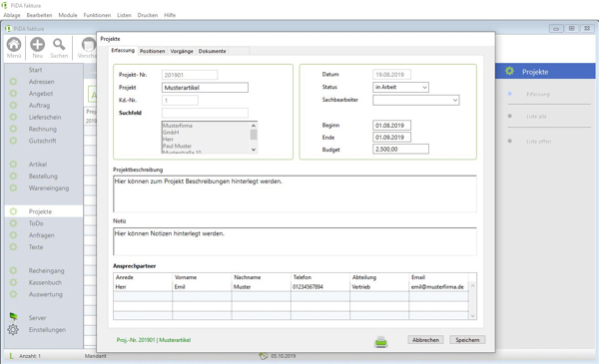Click the Beginn date field
599x364 pixels.
click(x=391, y=126)
